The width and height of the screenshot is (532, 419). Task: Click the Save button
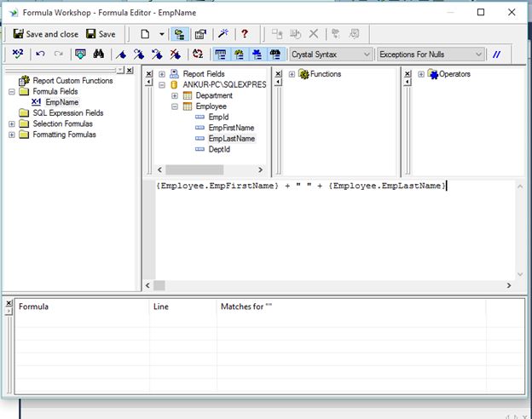pyautogui.click(x=101, y=34)
